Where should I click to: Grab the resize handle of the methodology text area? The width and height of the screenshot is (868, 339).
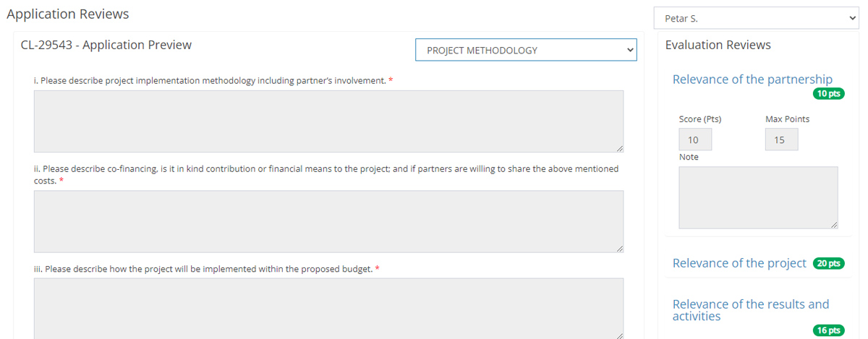pos(619,148)
